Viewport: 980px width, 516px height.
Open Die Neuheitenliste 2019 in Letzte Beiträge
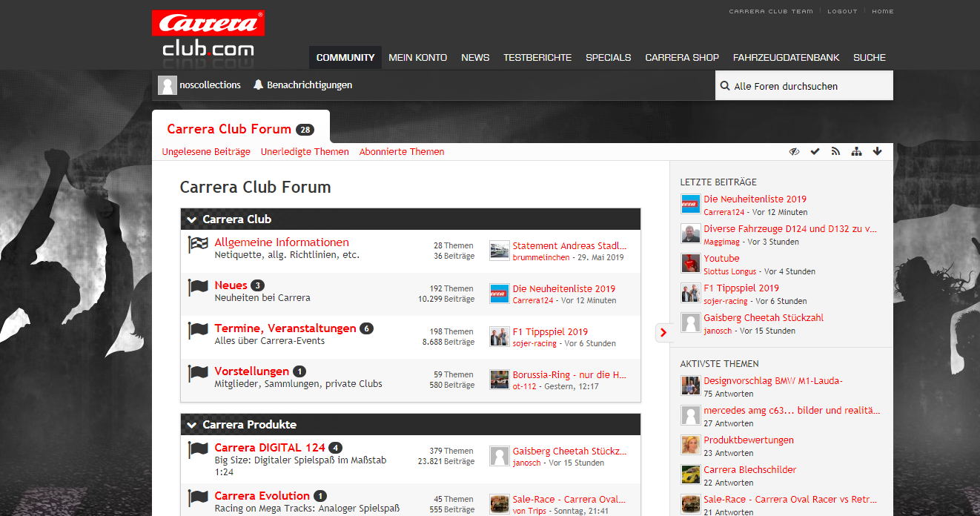(x=755, y=199)
